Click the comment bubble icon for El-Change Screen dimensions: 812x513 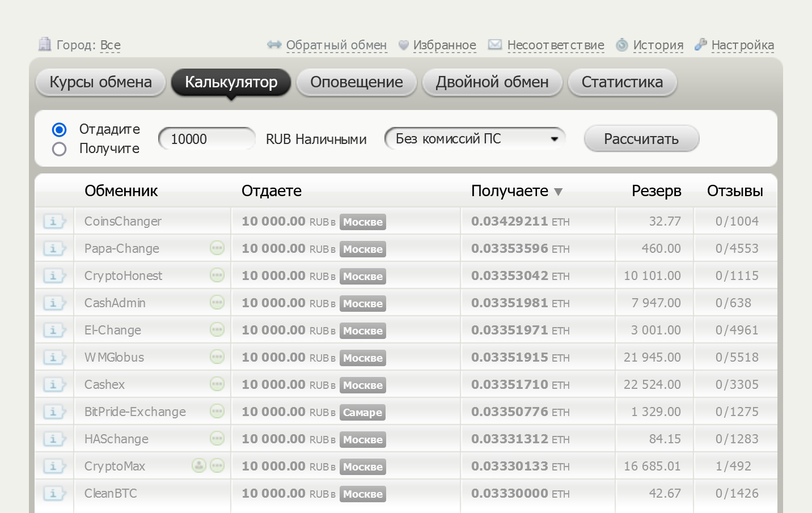pos(217,329)
